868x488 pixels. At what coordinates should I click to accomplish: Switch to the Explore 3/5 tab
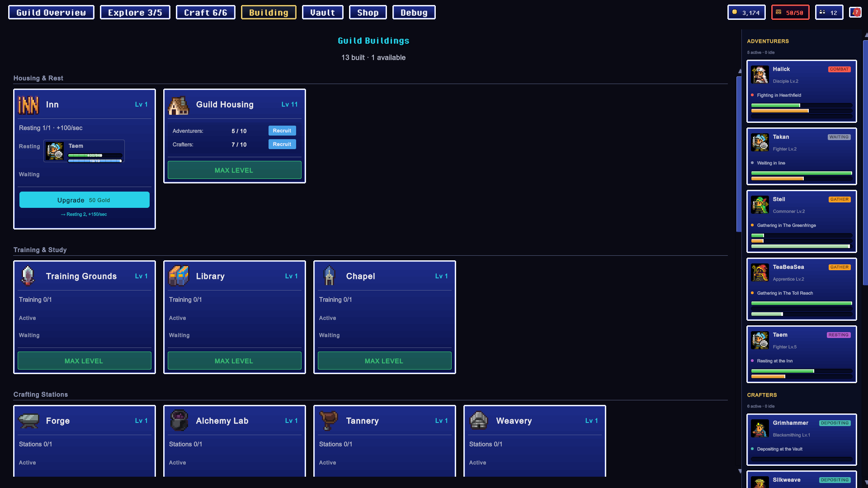tap(135, 13)
